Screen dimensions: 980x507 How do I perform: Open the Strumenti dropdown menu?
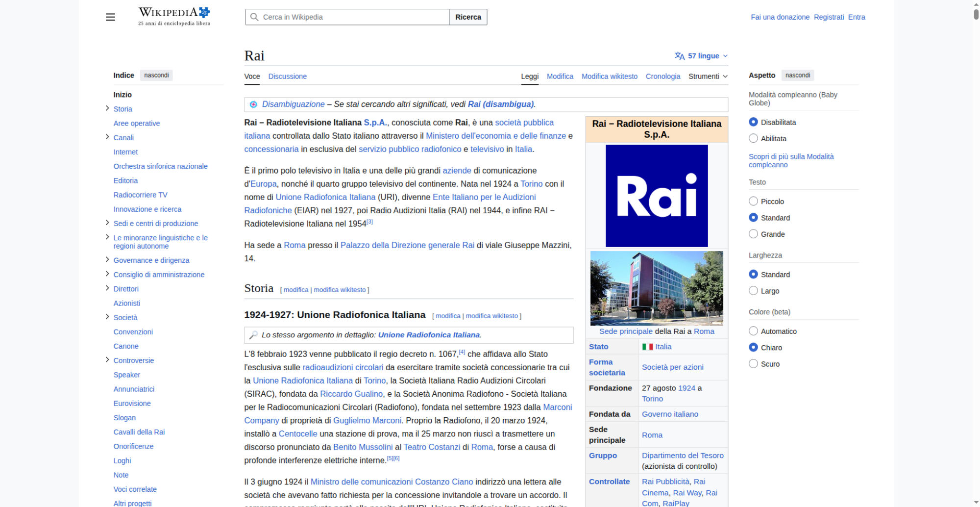[708, 76]
